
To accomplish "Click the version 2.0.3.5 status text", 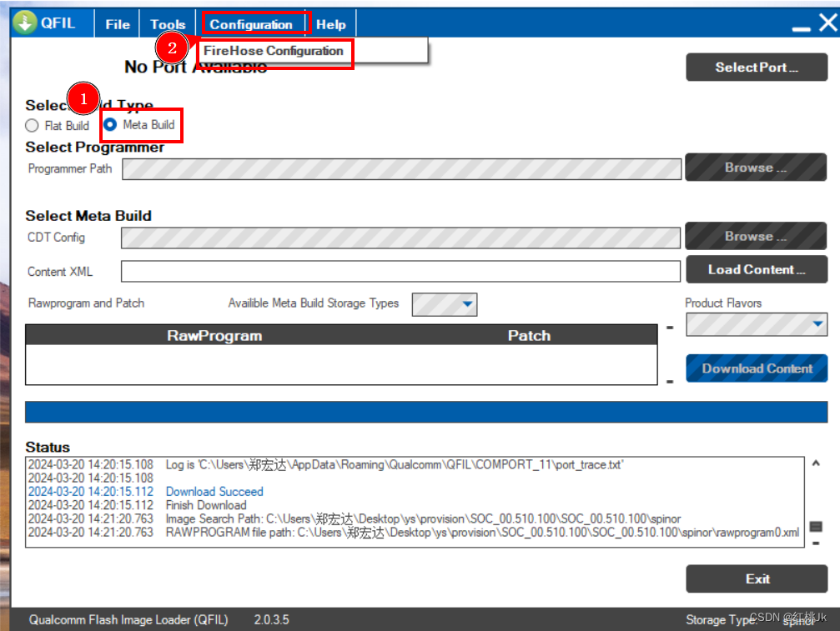I will pos(271,620).
